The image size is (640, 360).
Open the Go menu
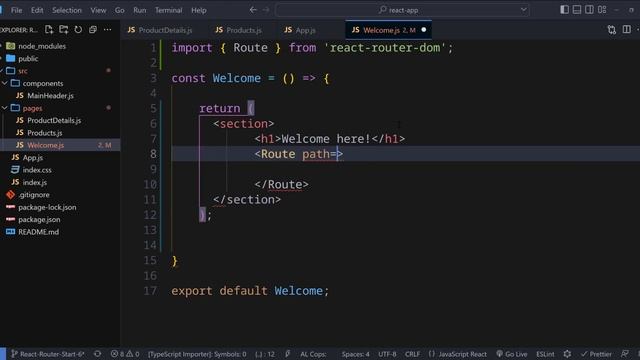click(x=119, y=10)
